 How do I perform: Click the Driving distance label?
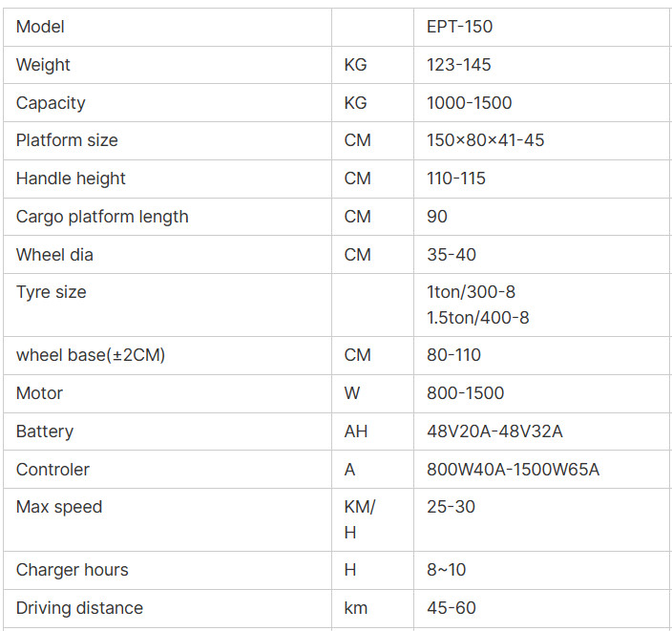click(79, 608)
